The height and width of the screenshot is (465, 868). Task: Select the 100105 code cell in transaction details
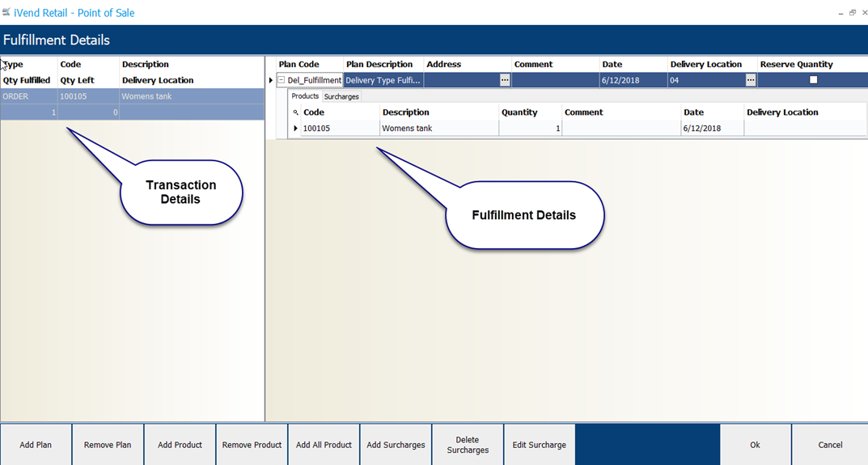[x=88, y=96]
